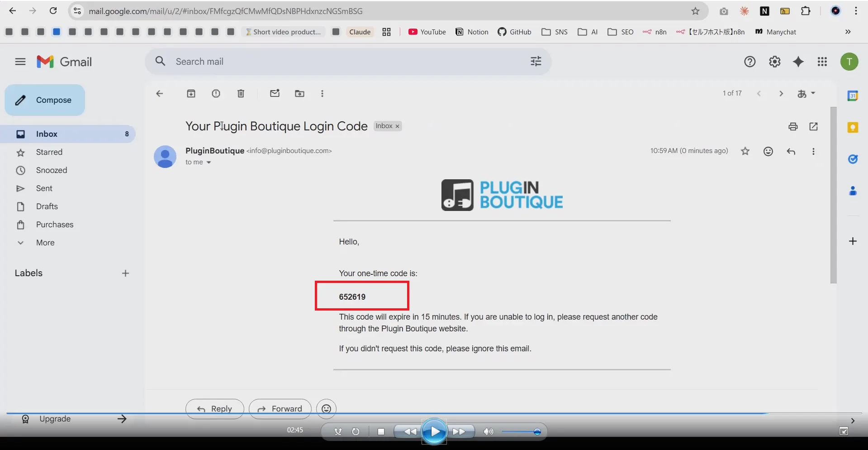Viewport: 868px width, 450px height.
Task: Archive this email with the archive icon
Action: (x=191, y=94)
